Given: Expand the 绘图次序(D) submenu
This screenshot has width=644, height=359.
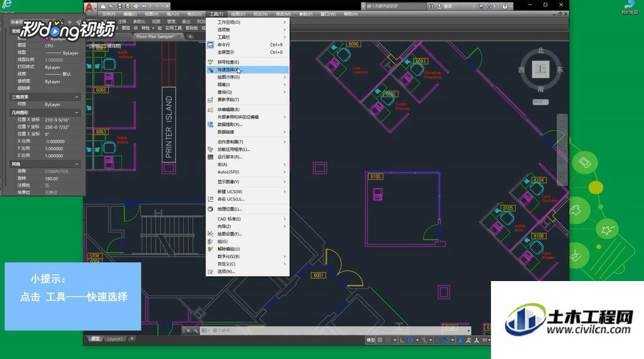Looking at the screenshot, I should (x=248, y=77).
